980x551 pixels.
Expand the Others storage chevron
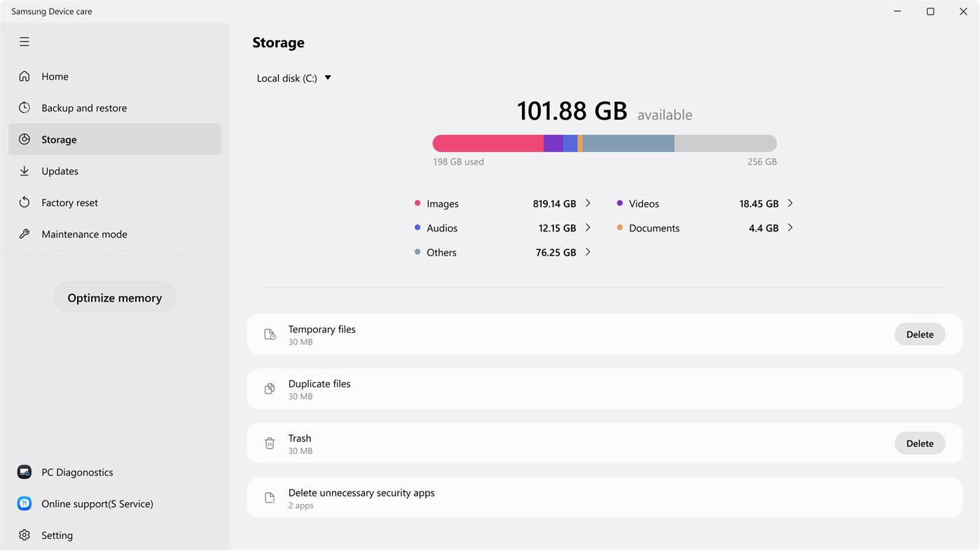(588, 252)
